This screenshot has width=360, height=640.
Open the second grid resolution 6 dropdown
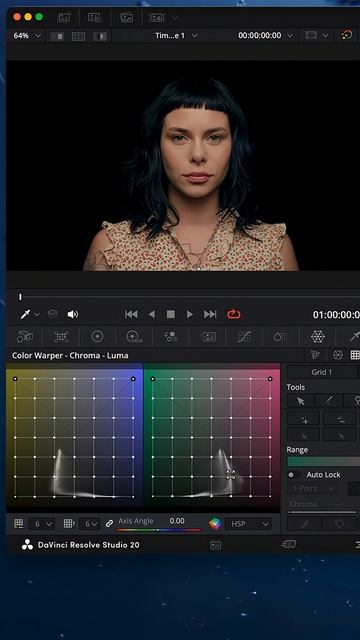coord(89,524)
